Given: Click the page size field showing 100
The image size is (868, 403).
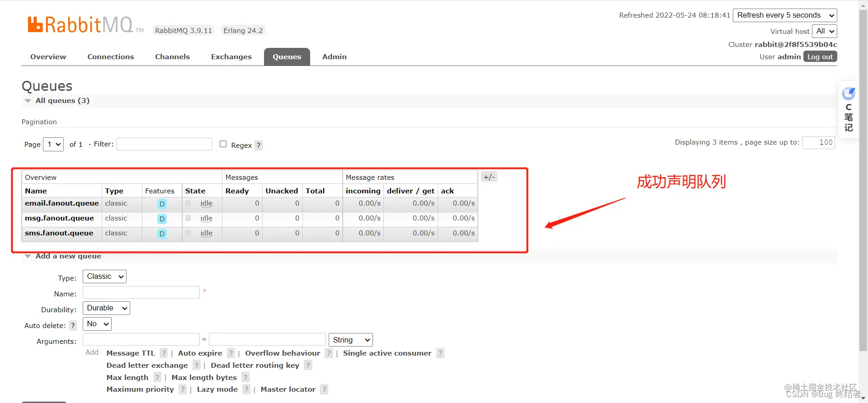Looking at the screenshot, I should pos(819,142).
